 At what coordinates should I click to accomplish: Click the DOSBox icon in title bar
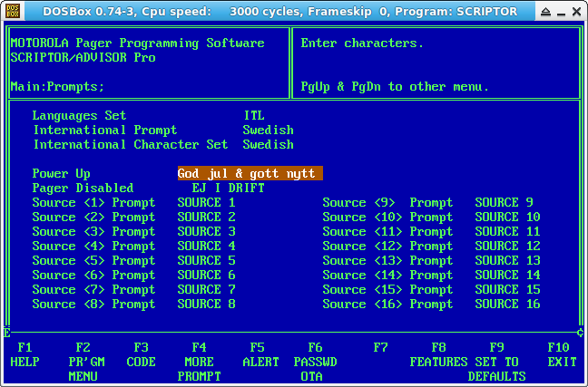point(13,11)
